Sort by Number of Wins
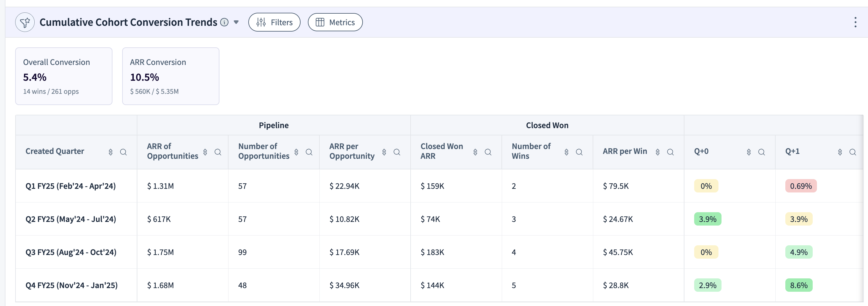The image size is (868, 306). pyautogui.click(x=567, y=152)
